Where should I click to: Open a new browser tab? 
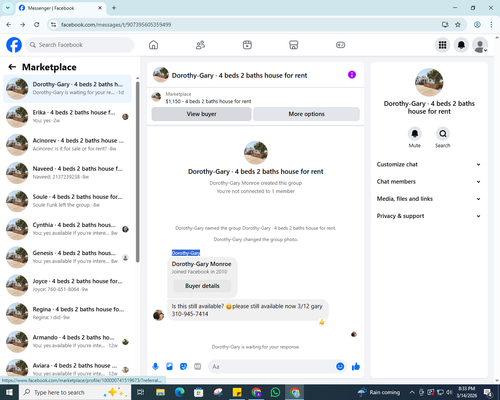pyautogui.click(x=114, y=8)
